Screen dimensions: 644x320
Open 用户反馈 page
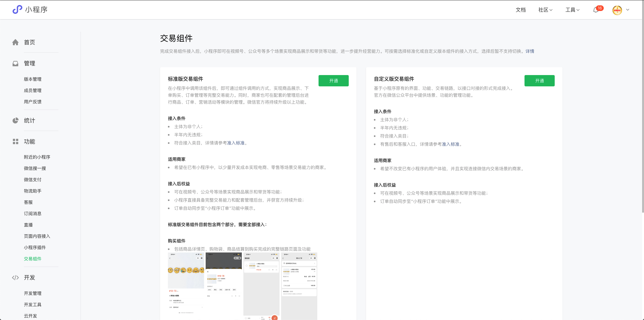[33, 102]
